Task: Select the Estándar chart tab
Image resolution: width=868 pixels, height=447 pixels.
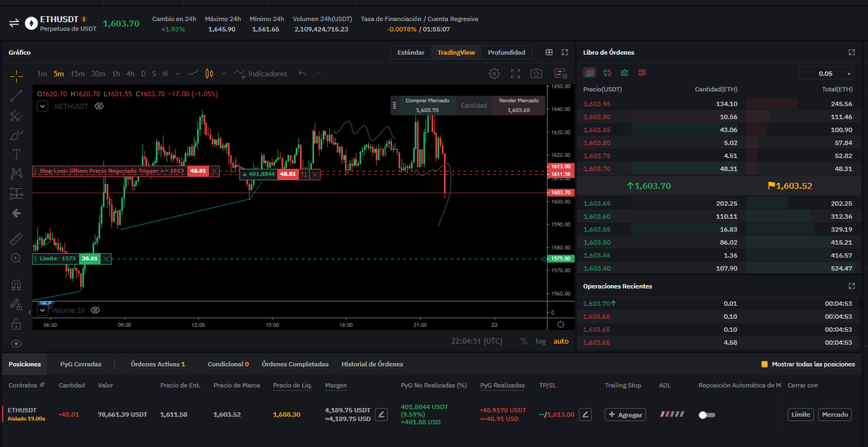Action: point(411,52)
